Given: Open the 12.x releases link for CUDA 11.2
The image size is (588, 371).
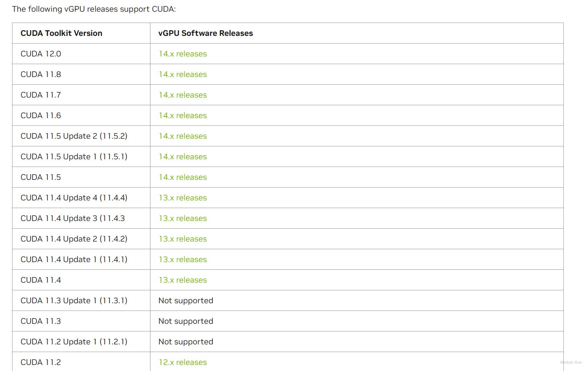Looking at the screenshot, I should coord(182,363).
